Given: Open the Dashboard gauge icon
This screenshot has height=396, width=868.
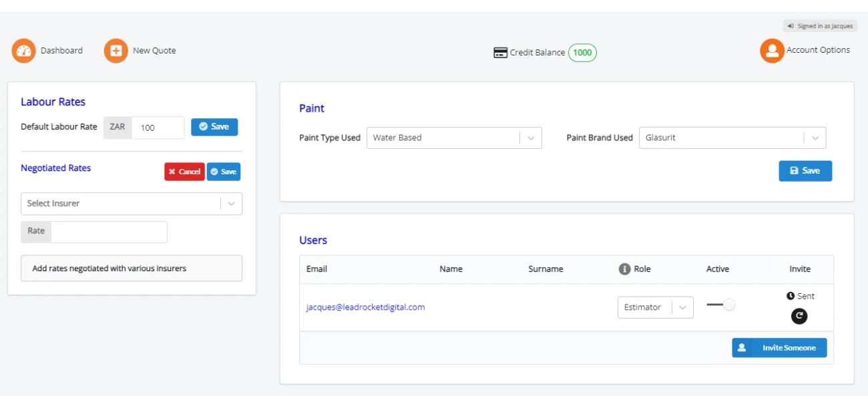Looking at the screenshot, I should point(24,51).
